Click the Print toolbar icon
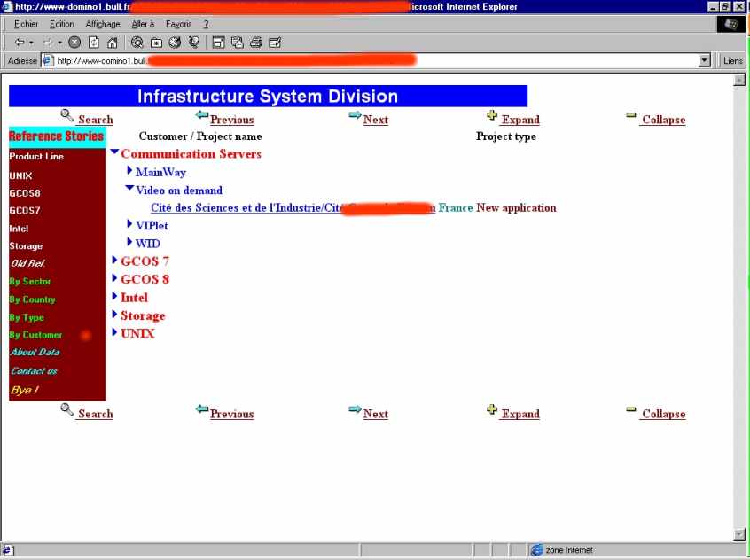Viewport: 750px width, 560px height. click(x=256, y=43)
